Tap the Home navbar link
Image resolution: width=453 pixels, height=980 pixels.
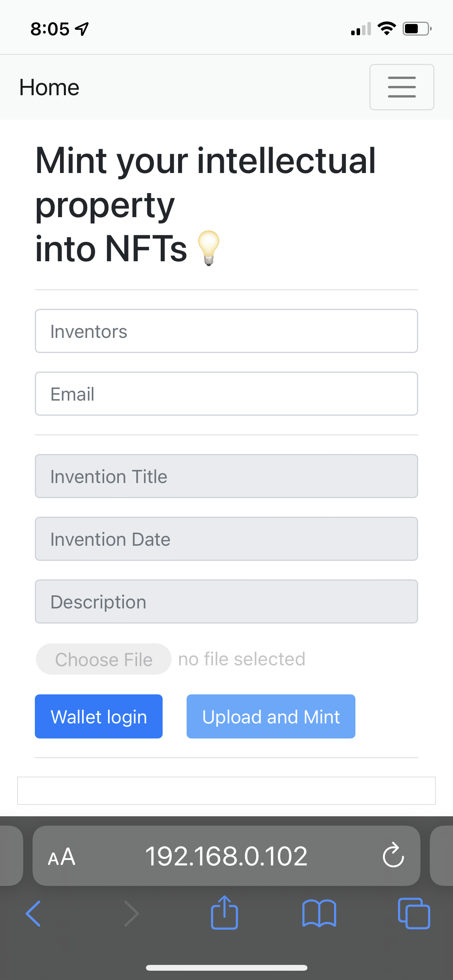[x=49, y=87]
